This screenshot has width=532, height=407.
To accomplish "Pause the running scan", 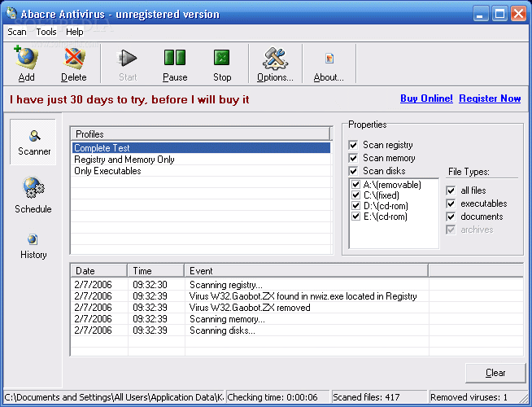I will tap(175, 57).
